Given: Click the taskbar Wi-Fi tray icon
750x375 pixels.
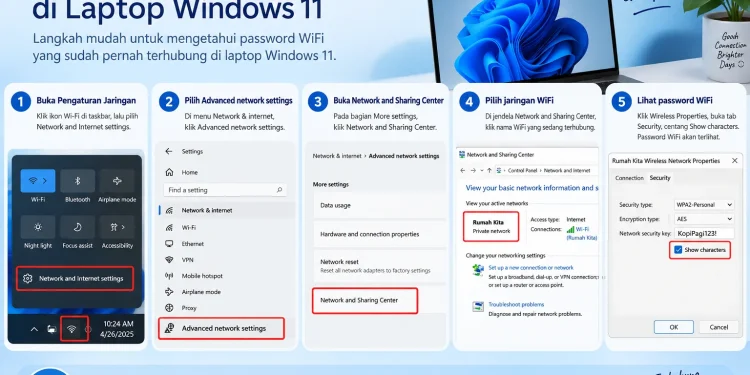Looking at the screenshot, I should [x=72, y=329].
